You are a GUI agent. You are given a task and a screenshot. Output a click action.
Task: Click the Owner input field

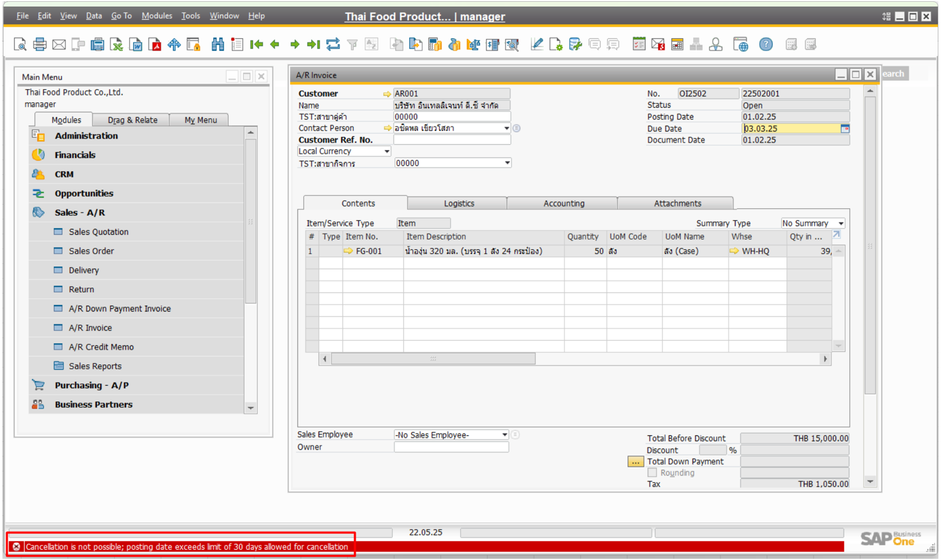click(x=451, y=447)
